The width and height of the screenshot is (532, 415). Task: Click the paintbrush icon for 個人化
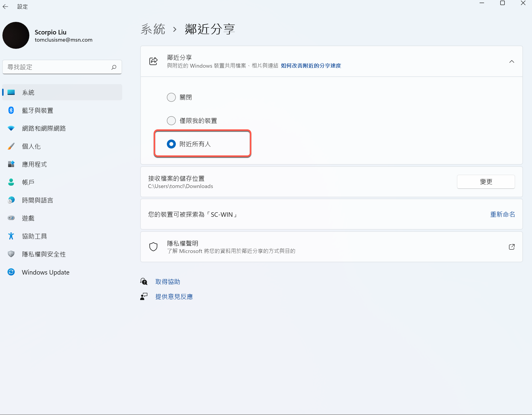pos(11,146)
